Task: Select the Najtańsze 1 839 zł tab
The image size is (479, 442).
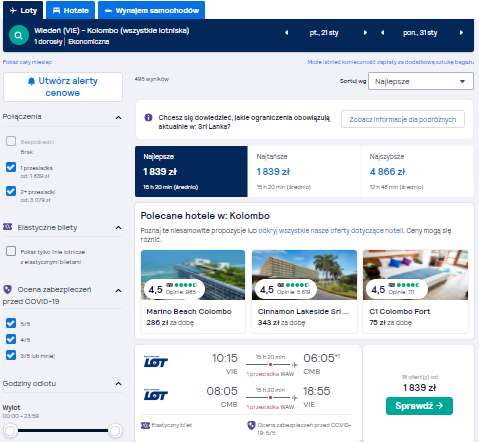Action: 304,171
